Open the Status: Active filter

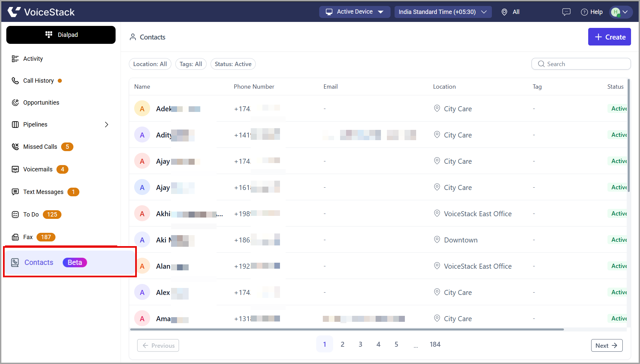click(x=233, y=64)
